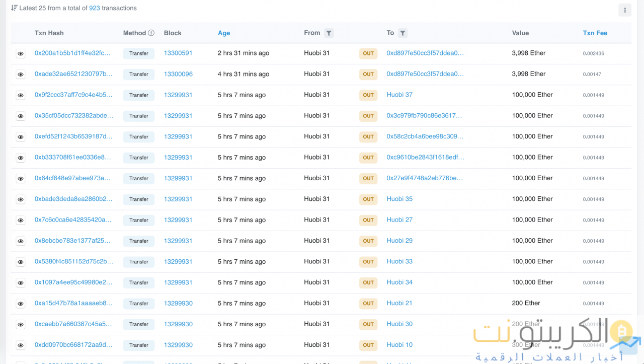
Task: Preview the transaction 0x200a1b5b1d1ff4e32fc via eye icon
Action: (x=21, y=53)
